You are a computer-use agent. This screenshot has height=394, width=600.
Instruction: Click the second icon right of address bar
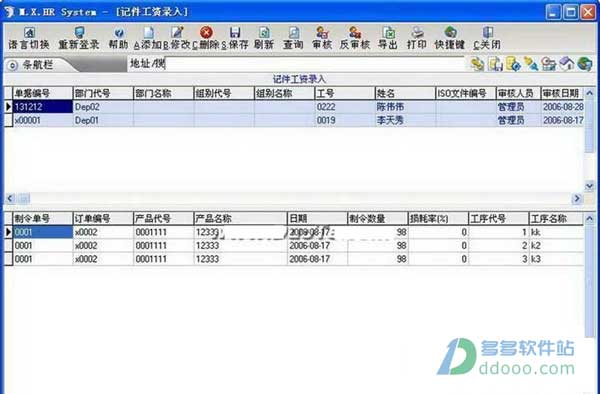495,64
